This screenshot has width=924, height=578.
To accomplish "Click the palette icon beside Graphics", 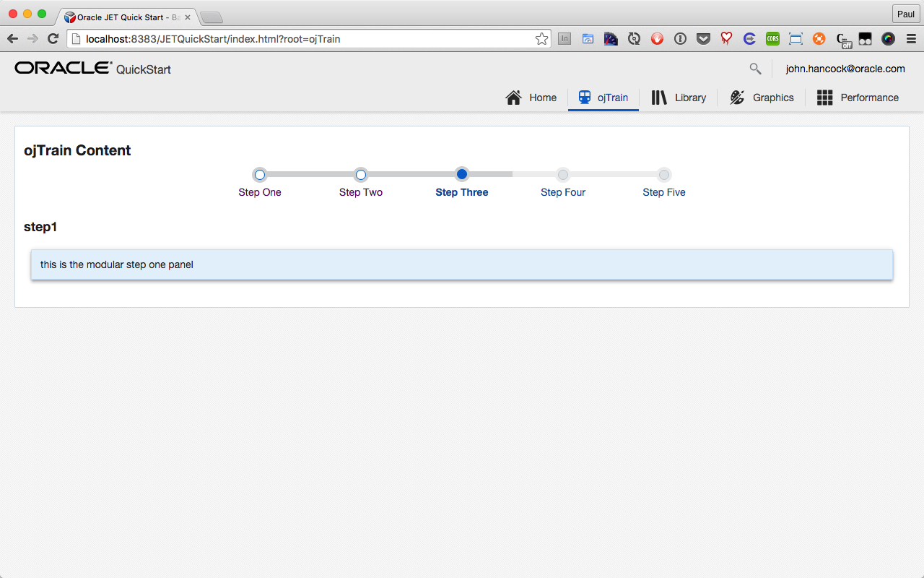I will pyautogui.click(x=737, y=98).
